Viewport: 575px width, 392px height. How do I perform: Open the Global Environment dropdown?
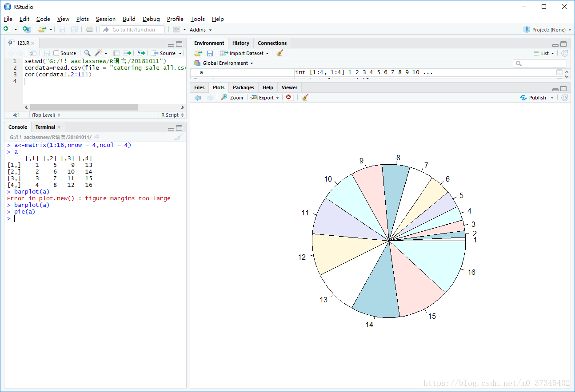[x=224, y=63]
